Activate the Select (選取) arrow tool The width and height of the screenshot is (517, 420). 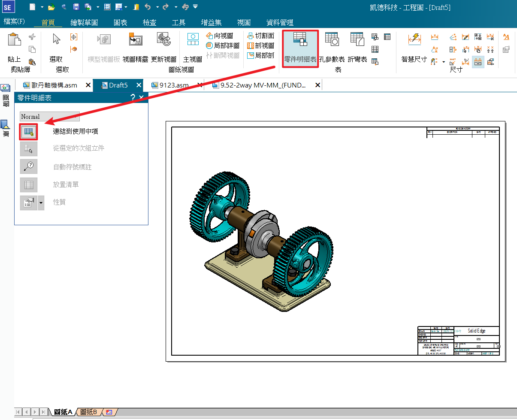click(x=56, y=47)
